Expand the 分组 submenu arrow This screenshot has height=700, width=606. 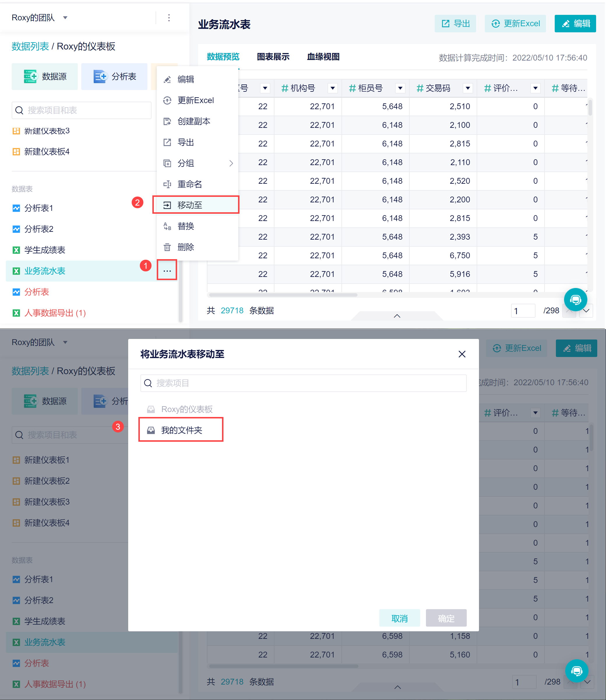[231, 163]
